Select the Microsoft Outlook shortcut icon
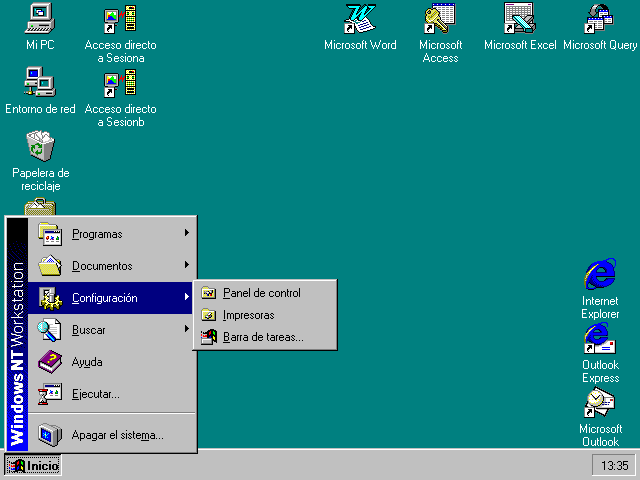 (x=600, y=402)
